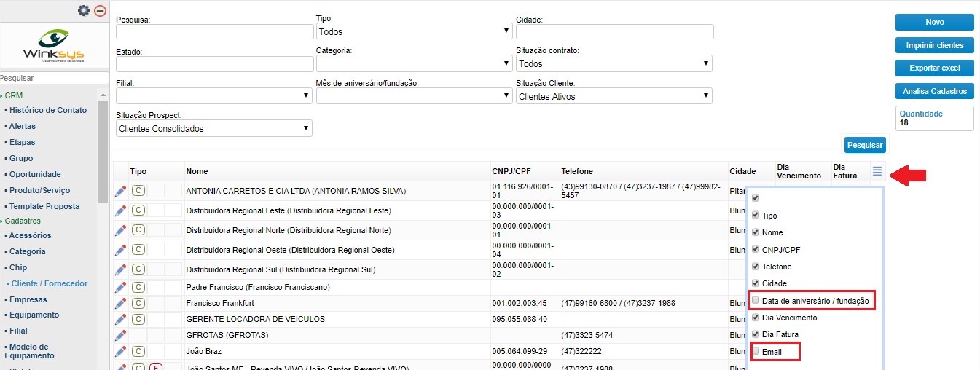Focus the Cidade input field

click(615, 31)
